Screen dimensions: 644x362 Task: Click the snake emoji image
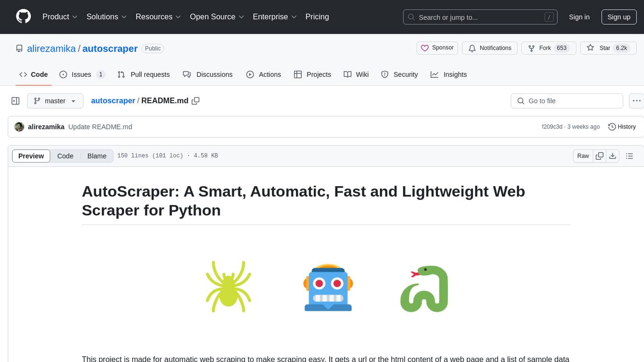pyautogui.click(x=424, y=288)
